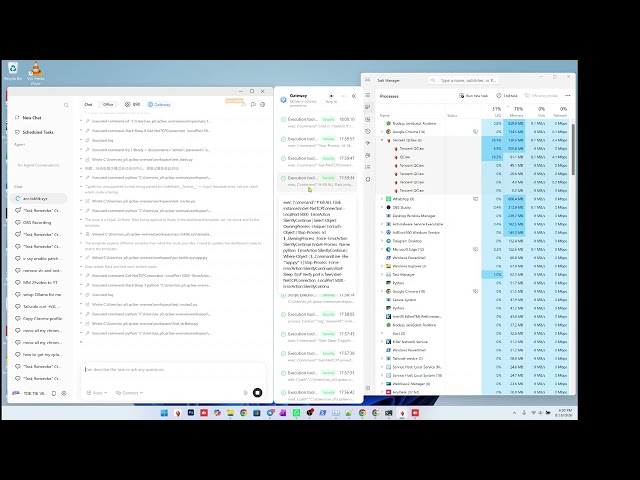Image resolution: width=640 pixels, height=480 pixels.
Task: Select the Execution tool entry at 17:58:05
Action: (x=318, y=317)
